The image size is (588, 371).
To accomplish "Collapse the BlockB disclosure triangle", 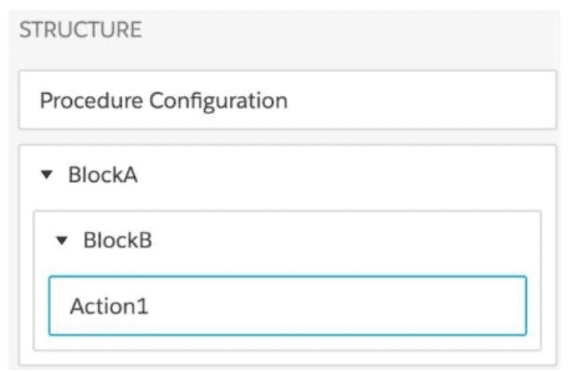I will (63, 241).
